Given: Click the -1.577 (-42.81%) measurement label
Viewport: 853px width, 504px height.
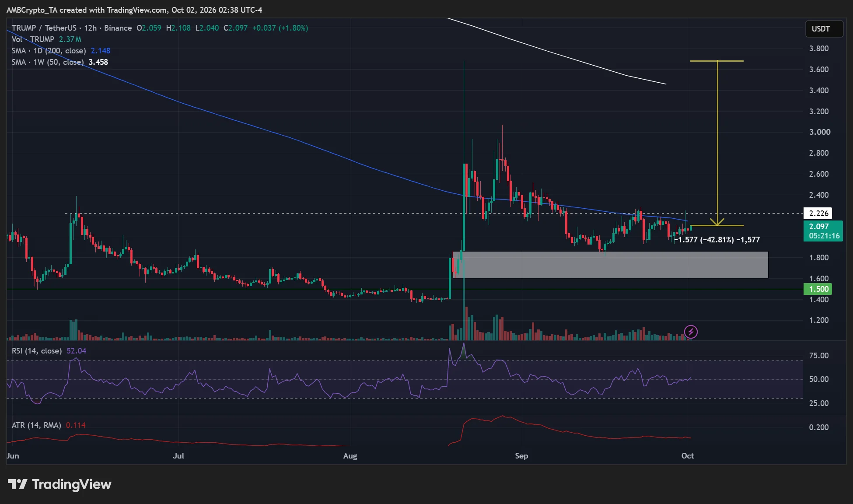Looking at the screenshot, I should [x=717, y=240].
